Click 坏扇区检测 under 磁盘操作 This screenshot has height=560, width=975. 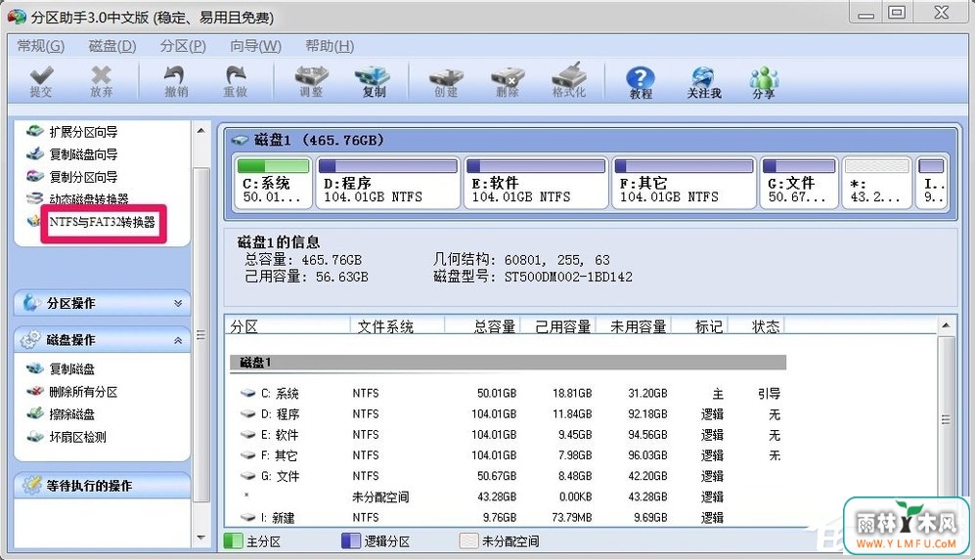(x=66, y=437)
